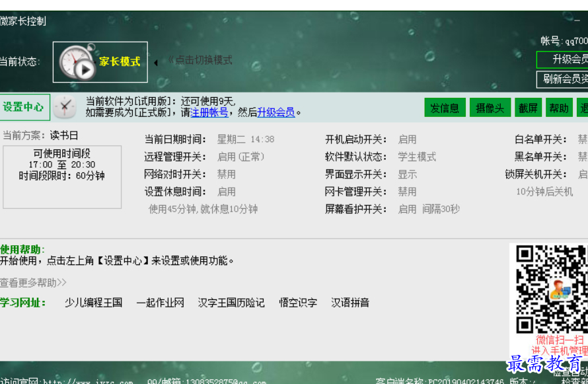Click the green 升级会员 button under the account

[x=562, y=59]
